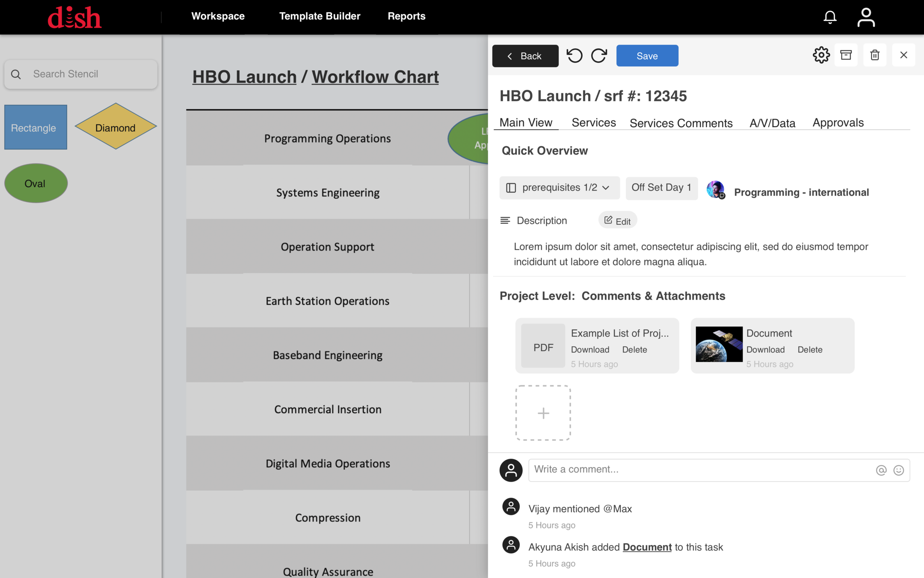
Task: Click the Write a comment field
Action: (702, 470)
